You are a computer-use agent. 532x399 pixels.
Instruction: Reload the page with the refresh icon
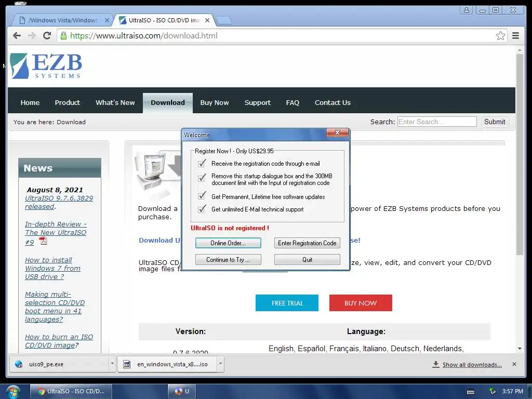click(47, 35)
